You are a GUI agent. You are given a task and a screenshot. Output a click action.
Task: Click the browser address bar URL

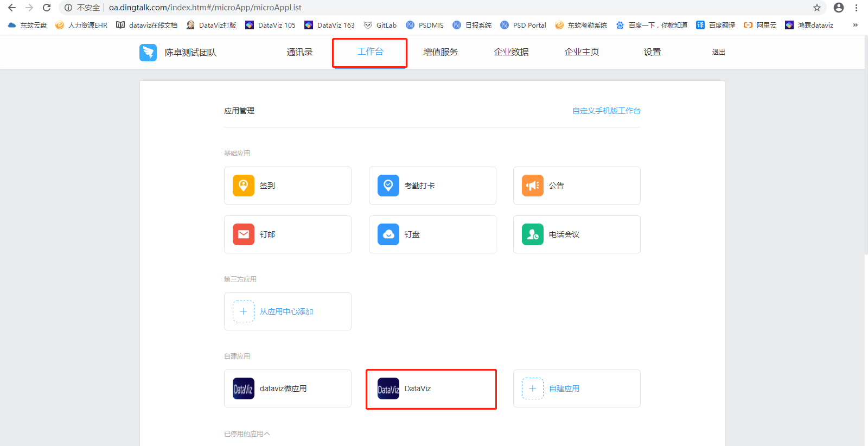205,8
